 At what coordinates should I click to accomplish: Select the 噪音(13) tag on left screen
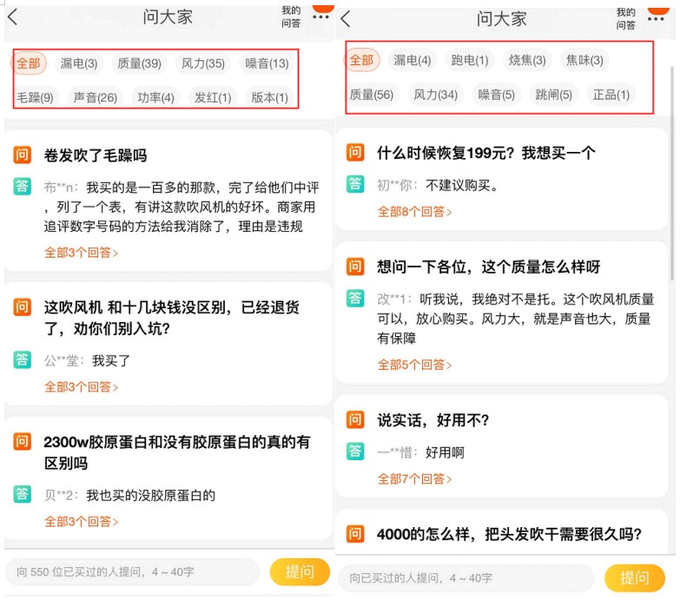coord(267,63)
